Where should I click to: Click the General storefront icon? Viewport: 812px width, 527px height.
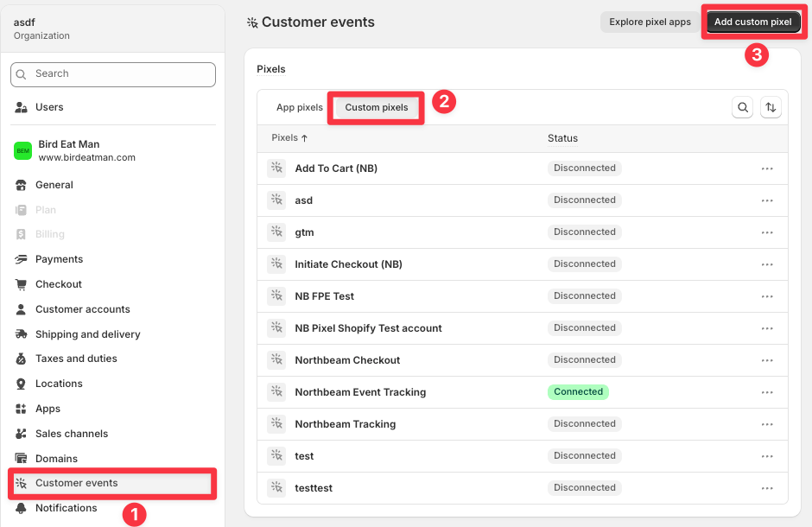click(21, 185)
